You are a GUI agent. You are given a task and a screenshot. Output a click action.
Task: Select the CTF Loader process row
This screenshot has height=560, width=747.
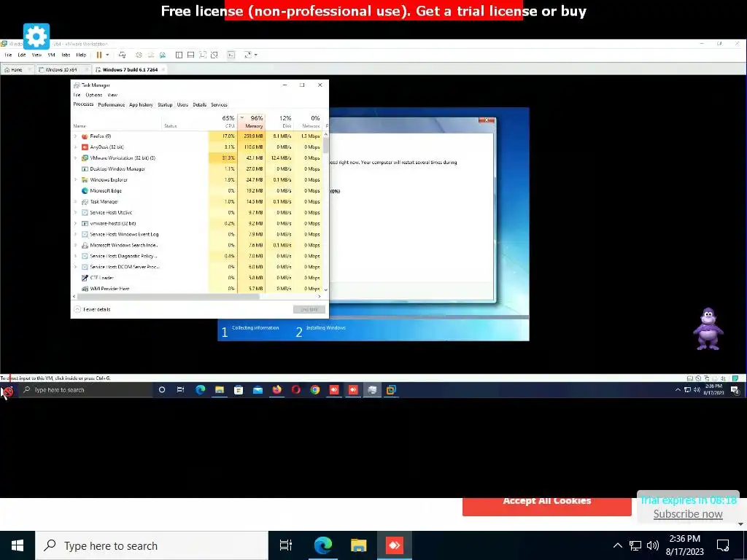tap(197, 278)
